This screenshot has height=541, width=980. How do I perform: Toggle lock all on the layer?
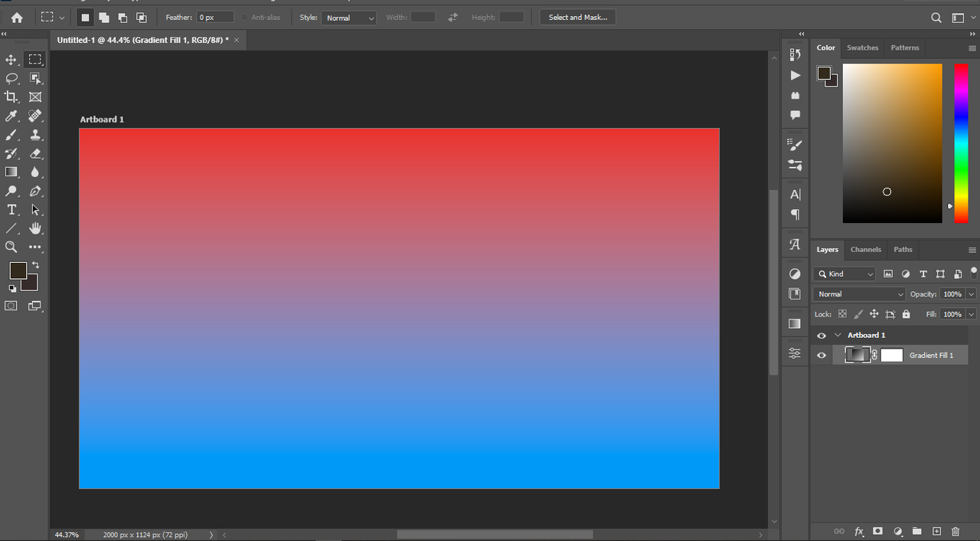[x=906, y=314]
